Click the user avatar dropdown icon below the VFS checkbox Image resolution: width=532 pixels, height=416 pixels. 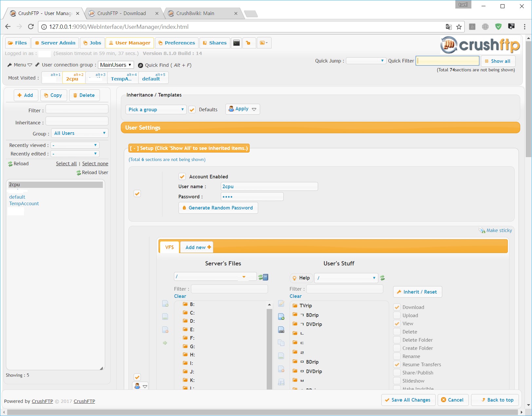(x=141, y=386)
